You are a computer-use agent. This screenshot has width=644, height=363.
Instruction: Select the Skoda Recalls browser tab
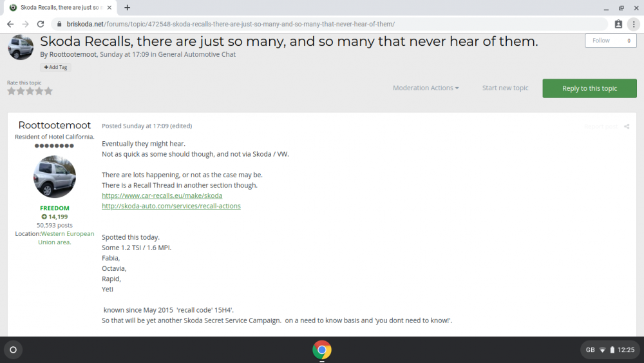(x=59, y=7)
